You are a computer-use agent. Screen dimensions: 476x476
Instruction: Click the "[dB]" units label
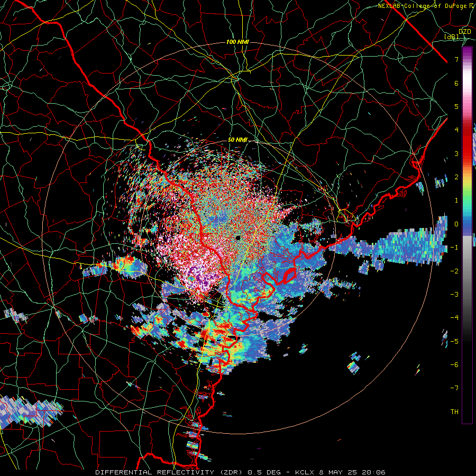[452, 37]
